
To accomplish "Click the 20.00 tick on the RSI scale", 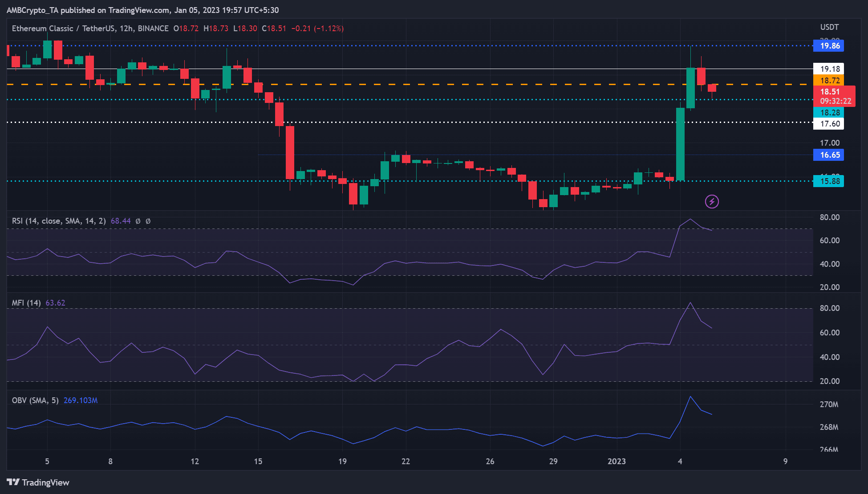I will coord(830,287).
